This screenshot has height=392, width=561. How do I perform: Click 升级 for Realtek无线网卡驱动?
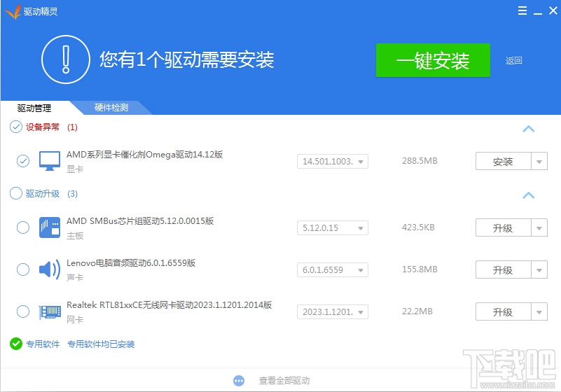pos(503,312)
